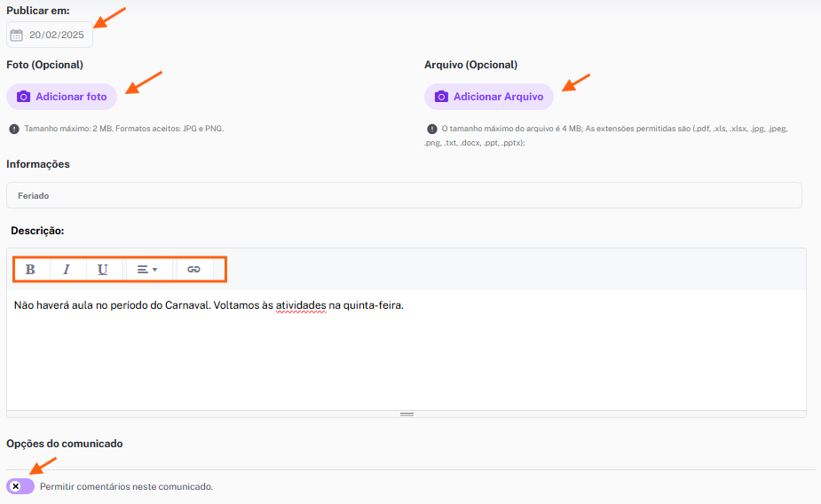Enable the allow comments toggle
Viewport: 821px width, 504px height.
coord(20,486)
